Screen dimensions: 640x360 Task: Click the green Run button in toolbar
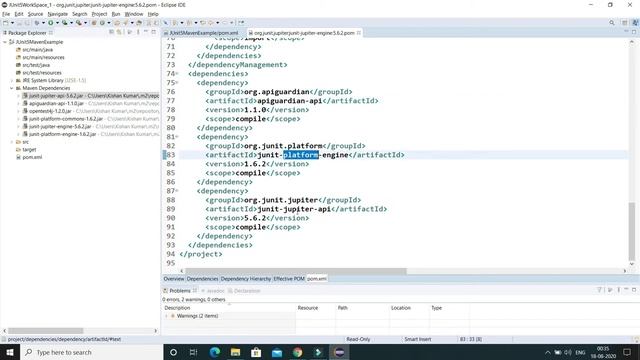pyautogui.click(x=51, y=23)
